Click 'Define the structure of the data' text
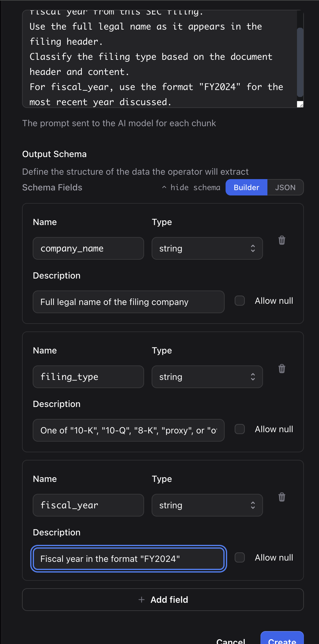Screen dimensions: 319x644 (136, 172)
